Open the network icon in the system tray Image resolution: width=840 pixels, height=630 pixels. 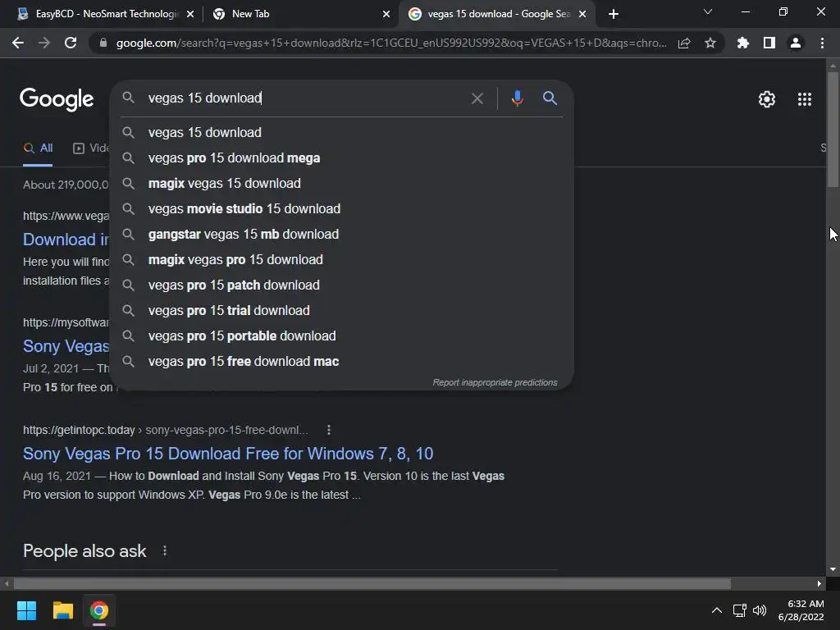[739, 610]
